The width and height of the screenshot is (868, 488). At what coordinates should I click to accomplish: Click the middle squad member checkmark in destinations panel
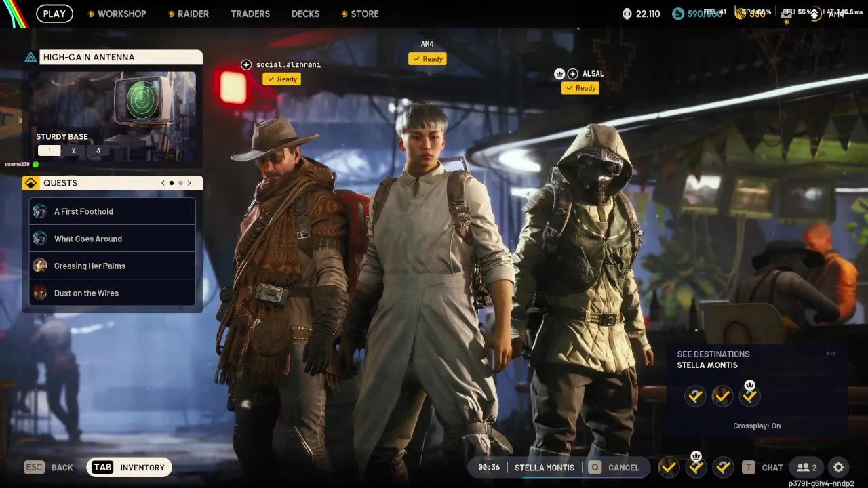tap(722, 396)
